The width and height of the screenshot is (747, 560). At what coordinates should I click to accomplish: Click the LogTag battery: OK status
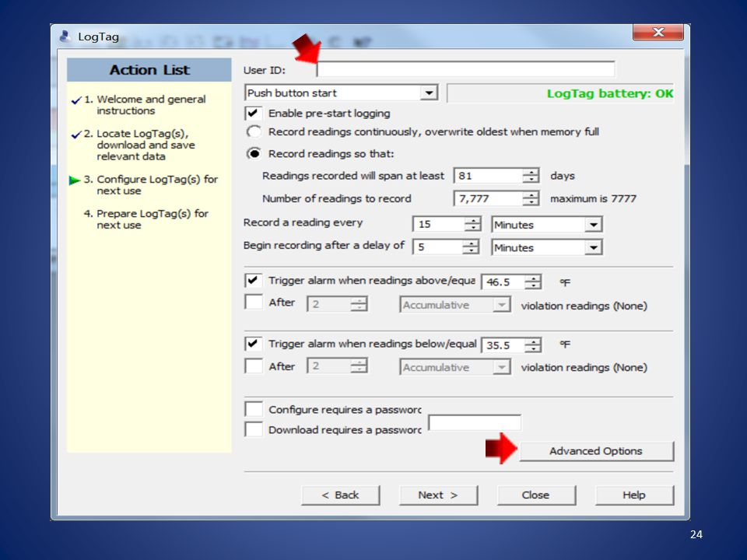[610, 93]
